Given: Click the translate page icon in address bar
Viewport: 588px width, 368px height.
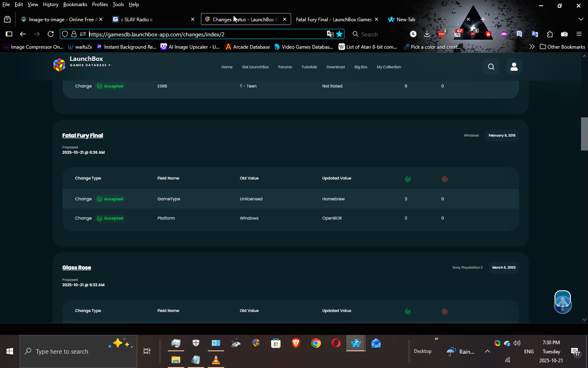Looking at the screenshot, I should (330, 34).
